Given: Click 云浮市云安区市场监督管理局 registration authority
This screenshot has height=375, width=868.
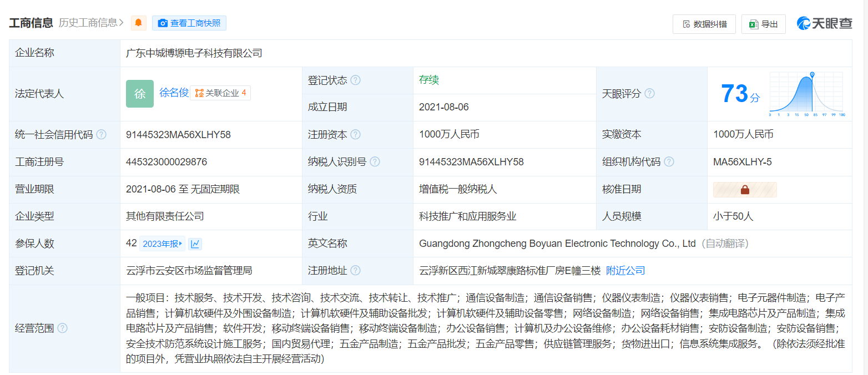Looking at the screenshot, I should 189,271.
